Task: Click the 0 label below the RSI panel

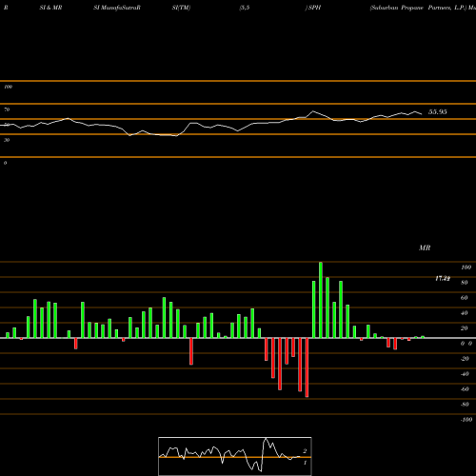Action: click(5, 163)
